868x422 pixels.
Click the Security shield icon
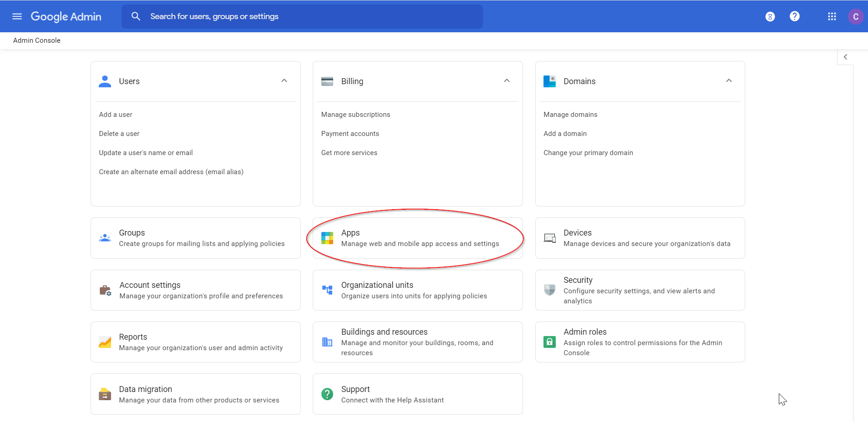[x=549, y=290]
